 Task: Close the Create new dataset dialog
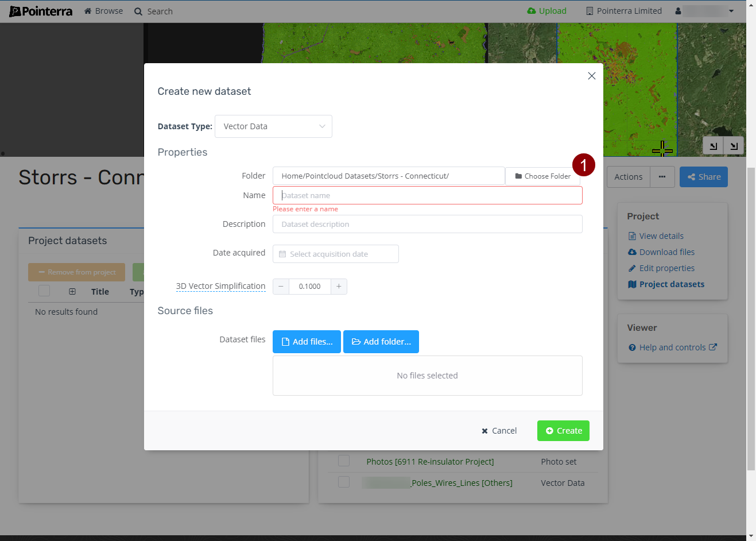tap(591, 76)
